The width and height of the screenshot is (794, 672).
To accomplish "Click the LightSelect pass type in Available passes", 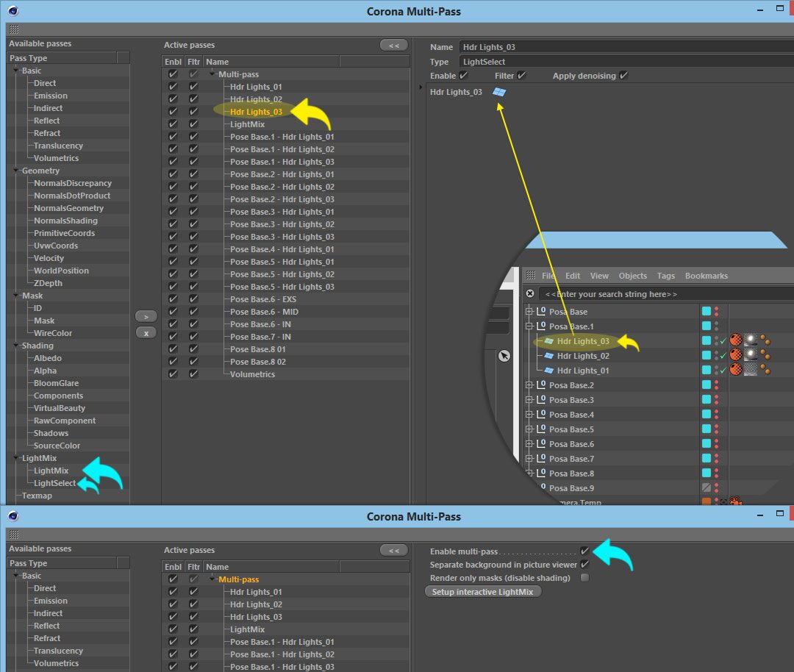I will tap(54, 483).
